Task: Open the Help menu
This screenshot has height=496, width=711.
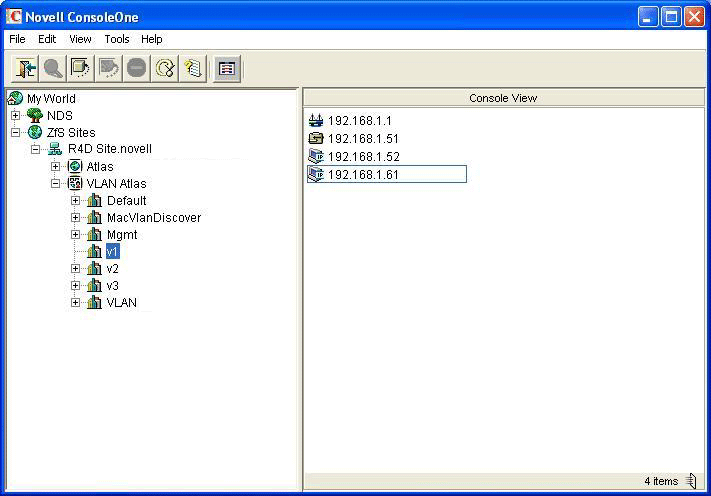Action: (x=151, y=39)
